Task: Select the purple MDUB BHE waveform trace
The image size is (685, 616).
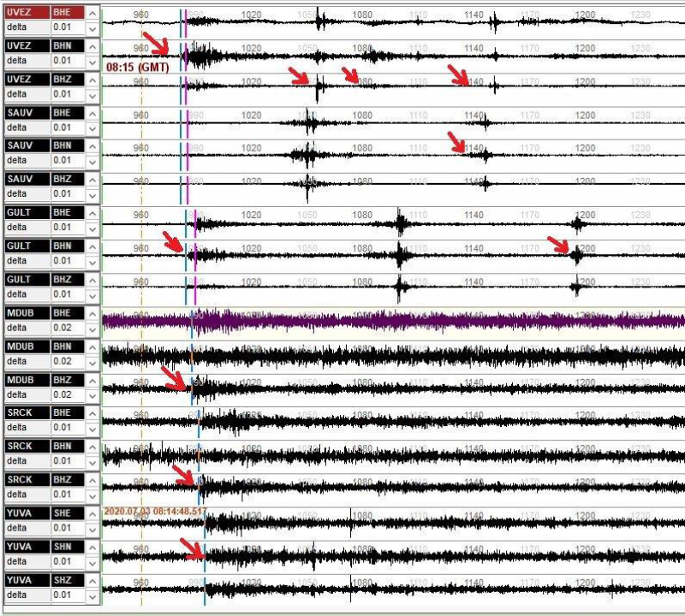Action: coord(393,323)
